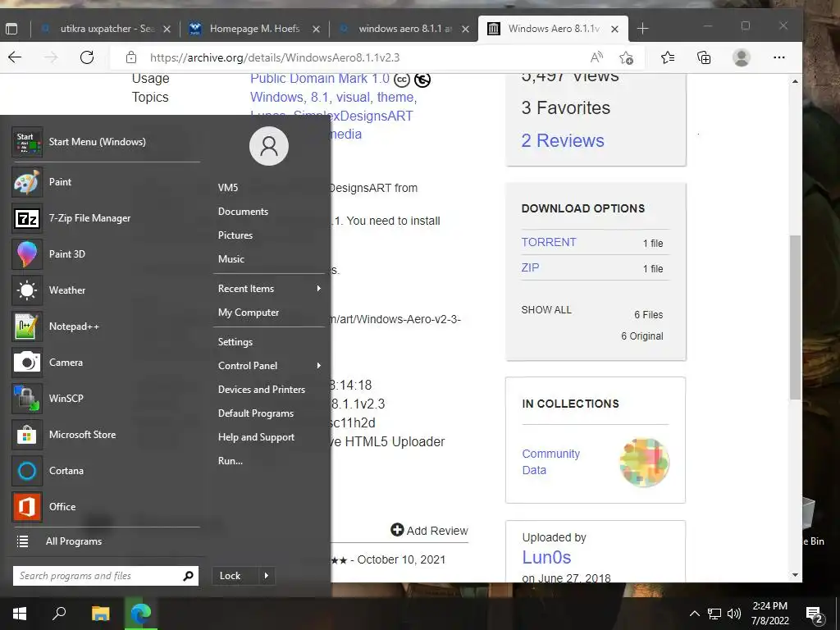Go back to the previous page
Screen dimensions: 840x630
(15, 57)
